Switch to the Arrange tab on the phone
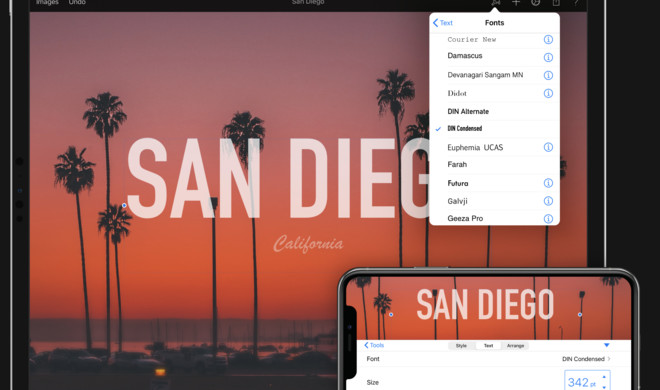 [x=515, y=346]
